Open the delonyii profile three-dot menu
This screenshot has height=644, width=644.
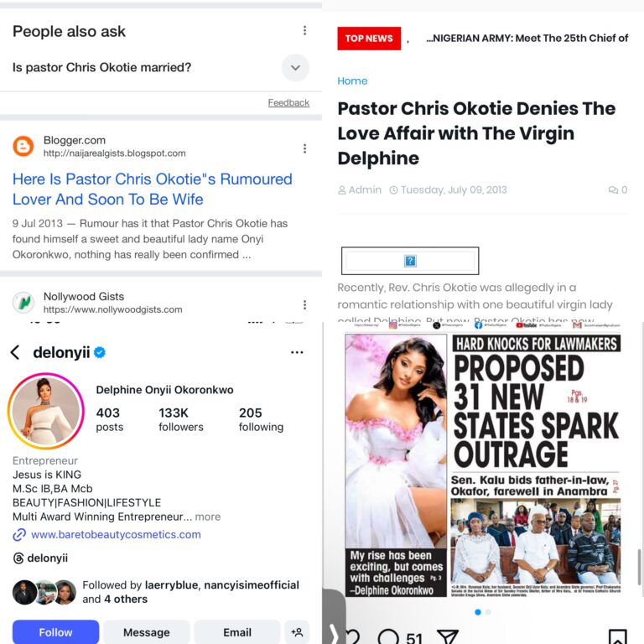297,352
